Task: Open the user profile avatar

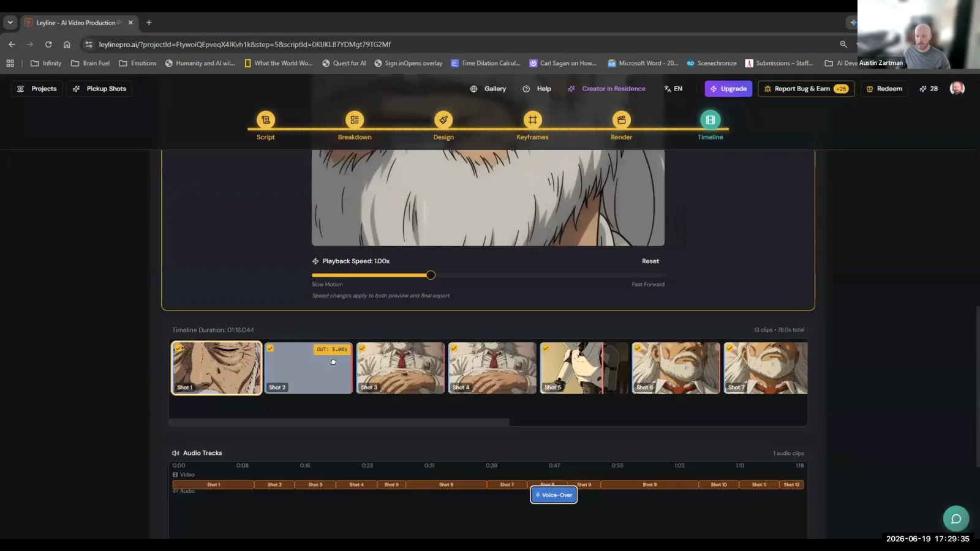Action: [x=957, y=88]
